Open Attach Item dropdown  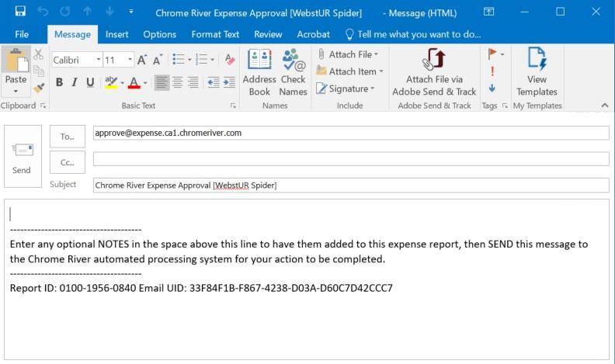point(350,71)
